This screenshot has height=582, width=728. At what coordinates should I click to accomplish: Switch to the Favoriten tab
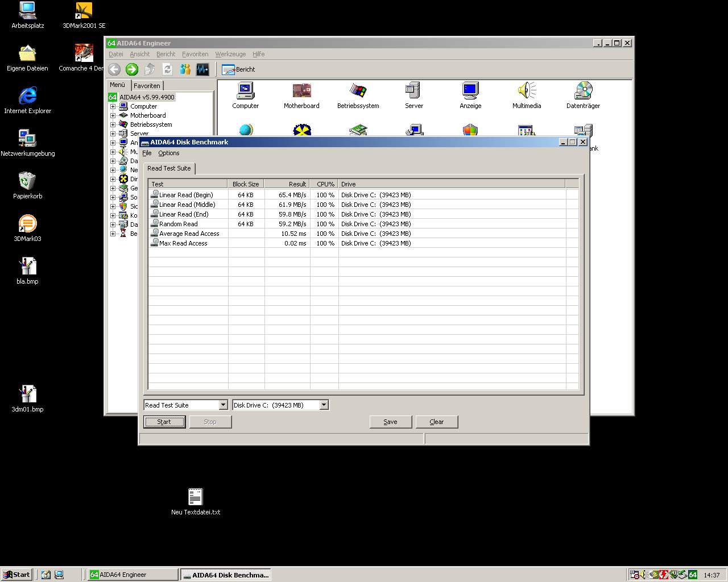pyautogui.click(x=147, y=86)
